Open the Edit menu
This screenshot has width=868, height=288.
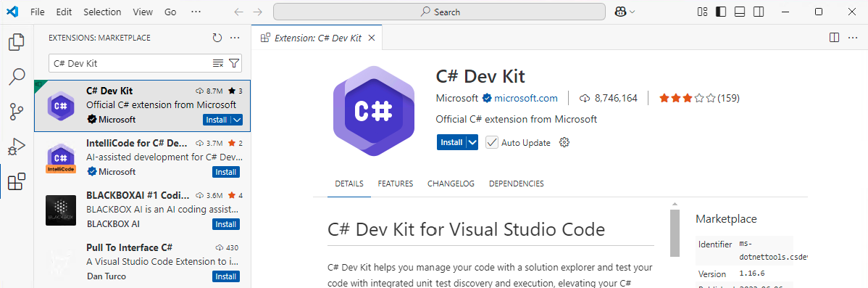click(64, 12)
